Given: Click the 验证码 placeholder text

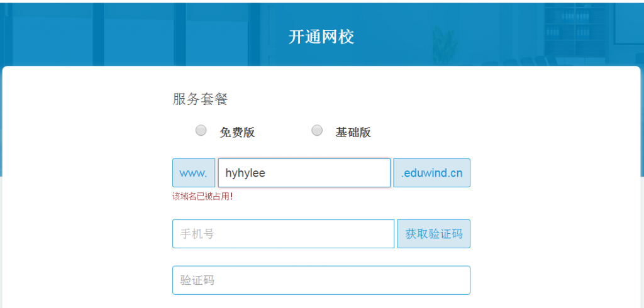Looking at the screenshot, I should tap(197, 280).
